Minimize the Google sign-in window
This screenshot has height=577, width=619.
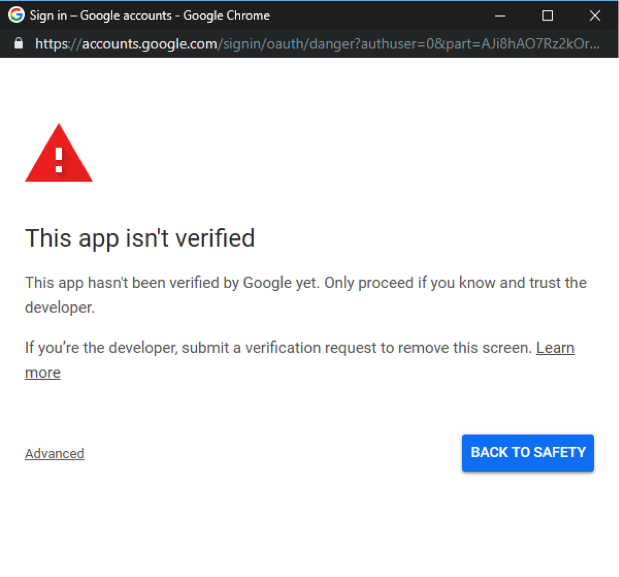pyautogui.click(x=500, y=16)
